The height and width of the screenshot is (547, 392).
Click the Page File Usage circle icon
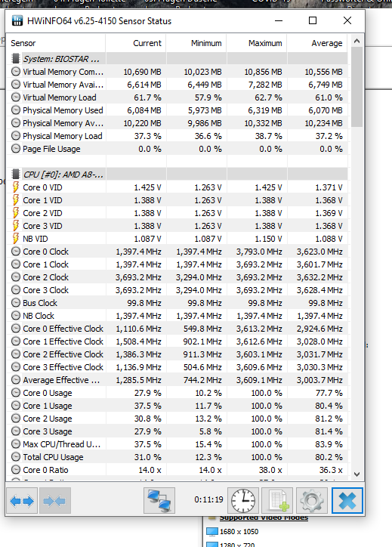point(16,149)
